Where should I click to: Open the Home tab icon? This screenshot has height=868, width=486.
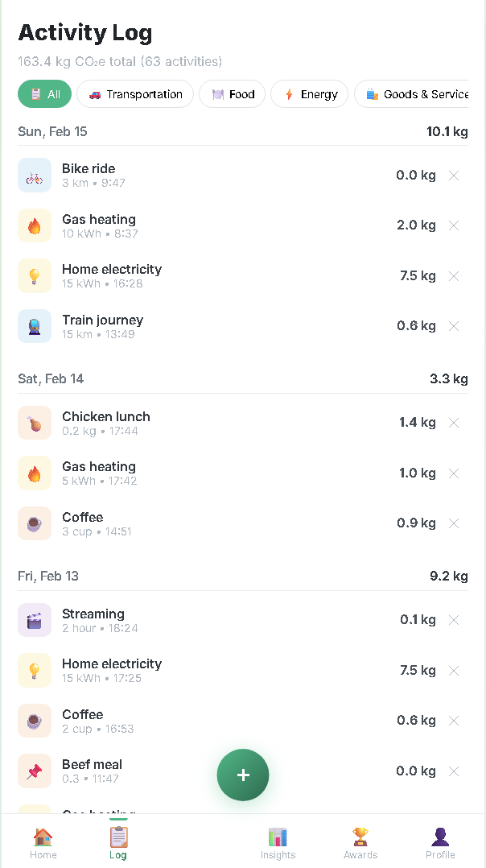click(43, 837)
